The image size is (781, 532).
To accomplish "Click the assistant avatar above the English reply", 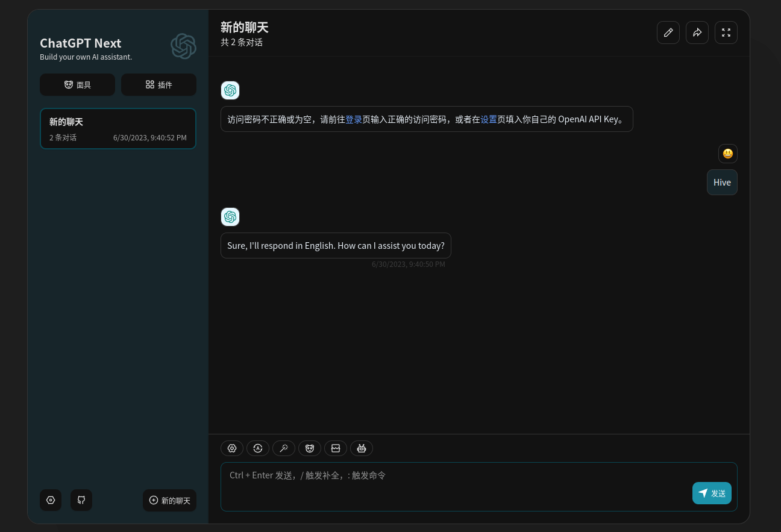I will click(x=230, y=217).
